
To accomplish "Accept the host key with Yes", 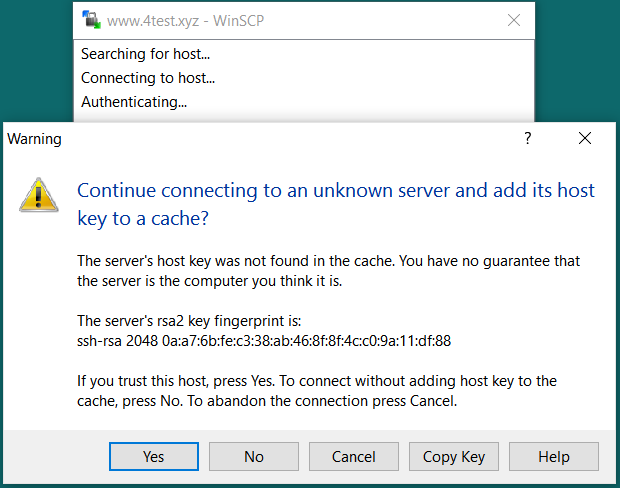I will [x=154, y=457].
